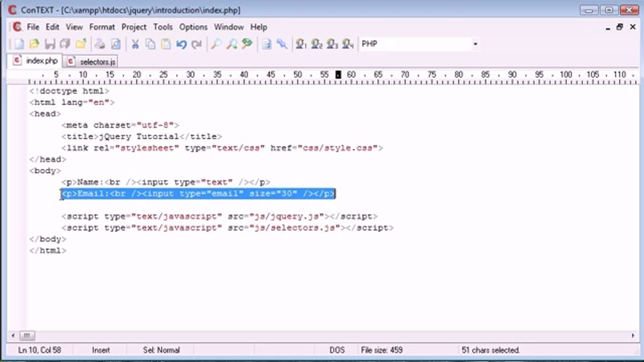Click the New file icon in toolbar

[x=18, y=44]
